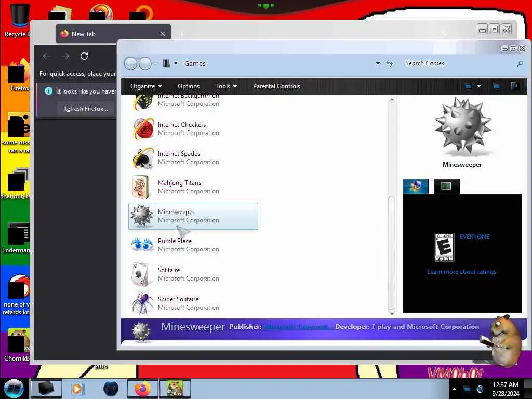
Task: Click the media player taskbar icon
Action: click(x=77, y=389)
